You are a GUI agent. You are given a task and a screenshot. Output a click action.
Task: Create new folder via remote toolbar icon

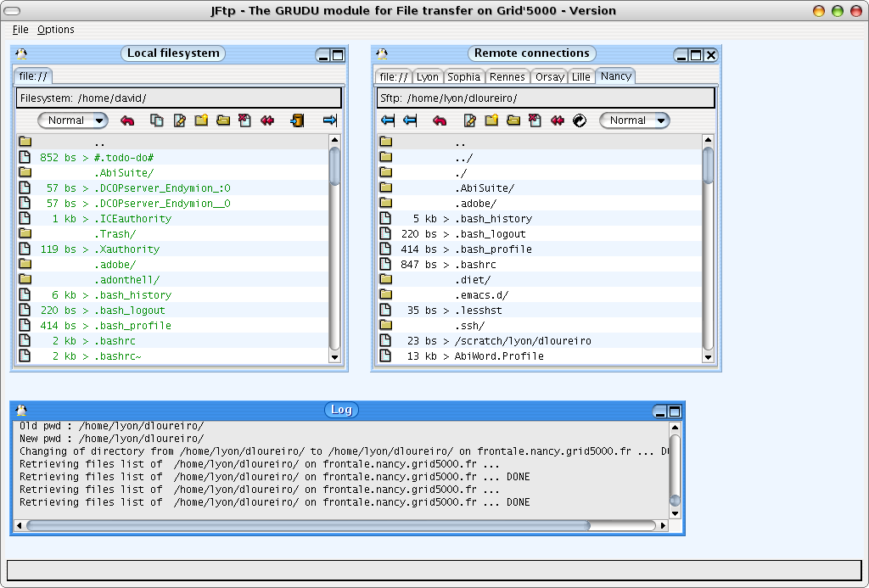[491, 120]
